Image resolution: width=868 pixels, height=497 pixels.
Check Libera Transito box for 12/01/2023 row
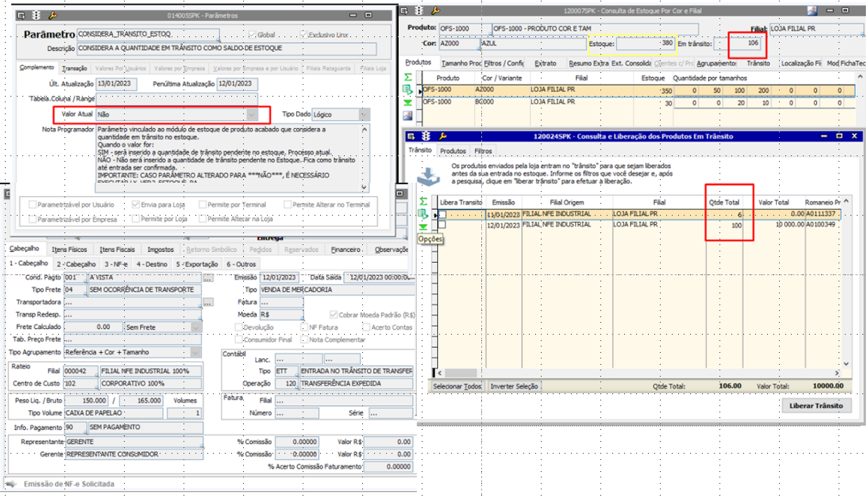(x=442, y=225)
